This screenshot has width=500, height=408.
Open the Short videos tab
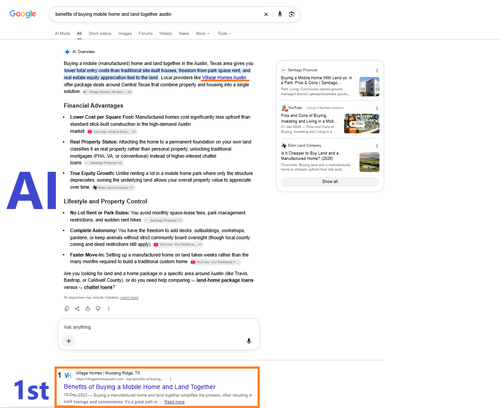tap(100, 33)
